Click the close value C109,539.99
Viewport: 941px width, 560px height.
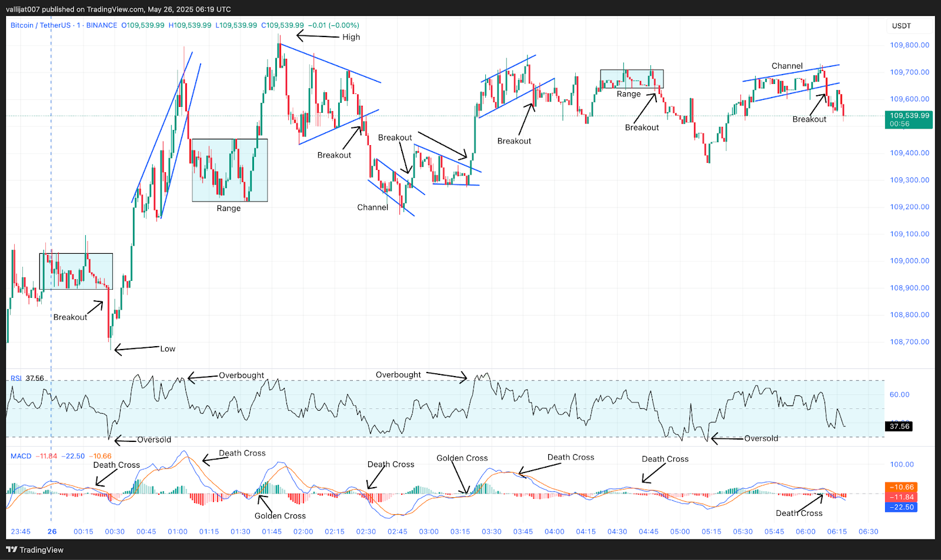pyautogui.click(x=282, y=25)
